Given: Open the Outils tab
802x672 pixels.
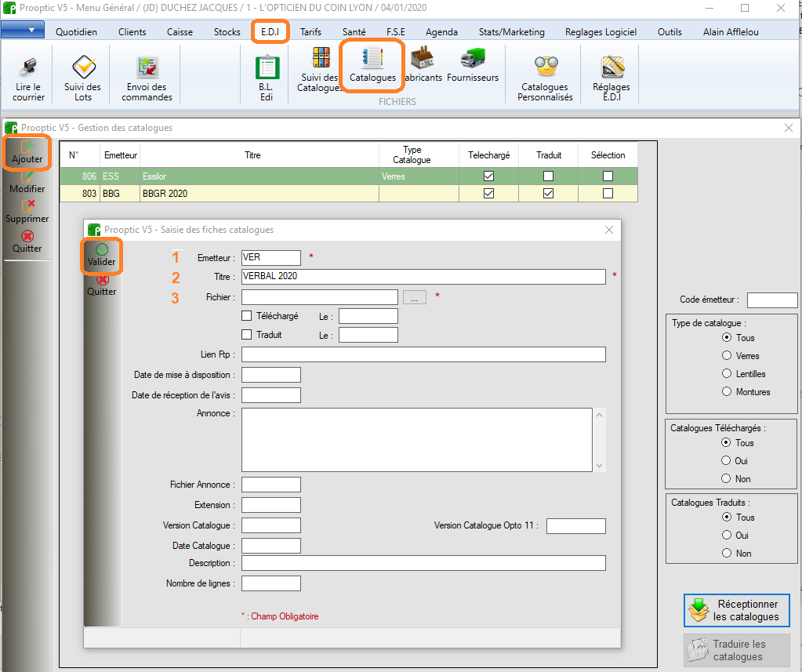Looking at the screenshot, I should click(670, 31).
